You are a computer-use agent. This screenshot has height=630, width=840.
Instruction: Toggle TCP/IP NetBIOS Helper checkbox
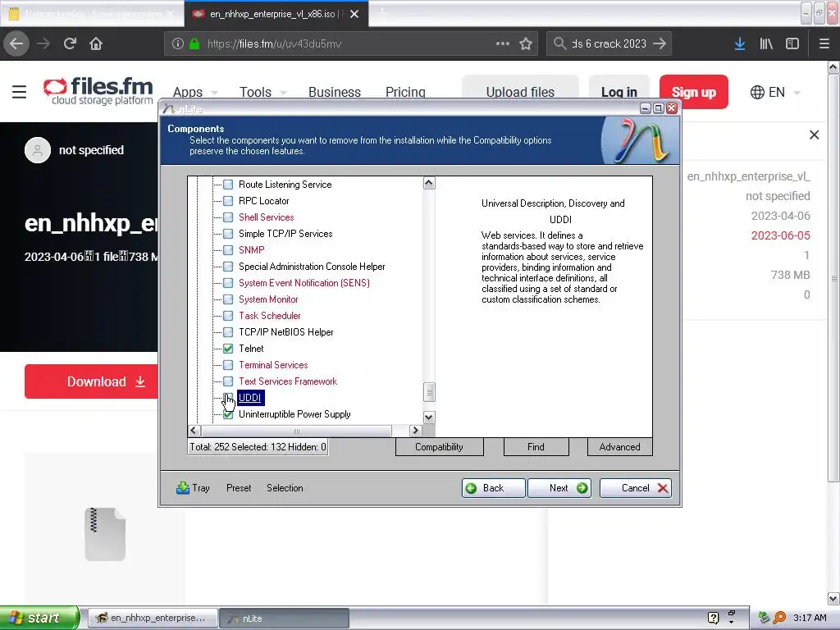(x=228, y=332)
